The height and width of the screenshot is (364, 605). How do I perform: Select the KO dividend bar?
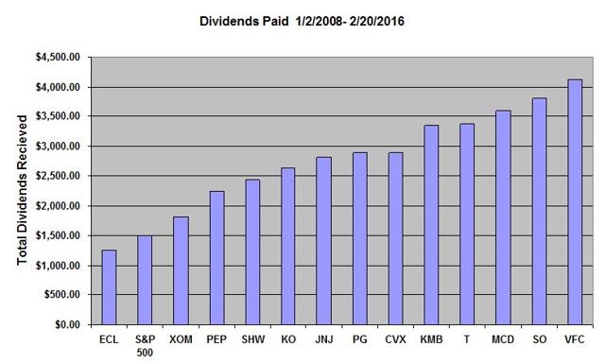click(x=287, y=246)
